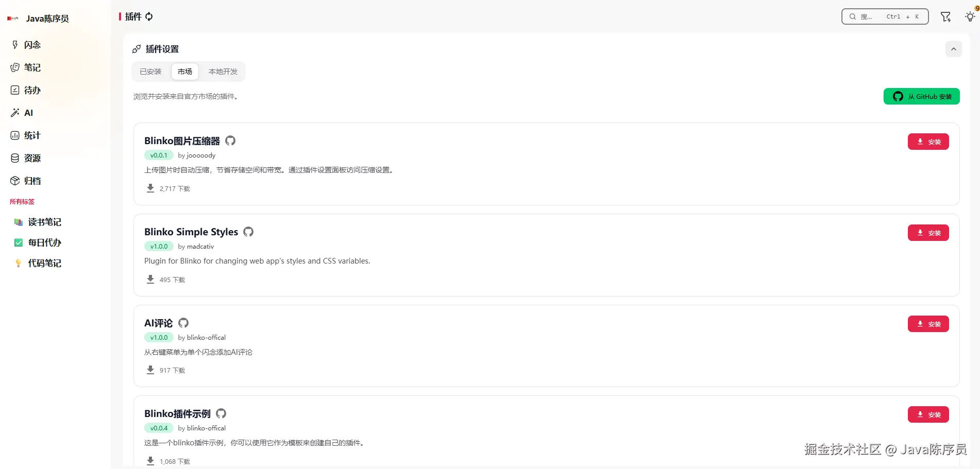Open GitHub icon next to Blinko插件示例
Image resolution: width=980 pixels, height=469 pixels.
(221, 413)
